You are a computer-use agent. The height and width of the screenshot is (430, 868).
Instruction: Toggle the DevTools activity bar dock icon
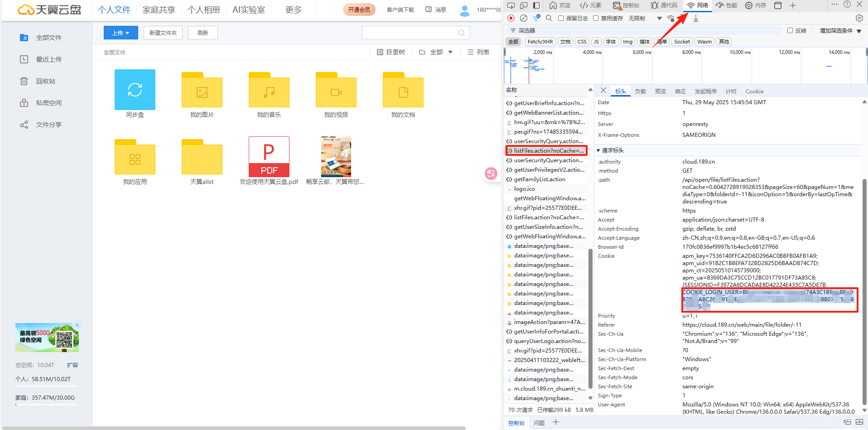pyautogui.click(x=536, y=5)
